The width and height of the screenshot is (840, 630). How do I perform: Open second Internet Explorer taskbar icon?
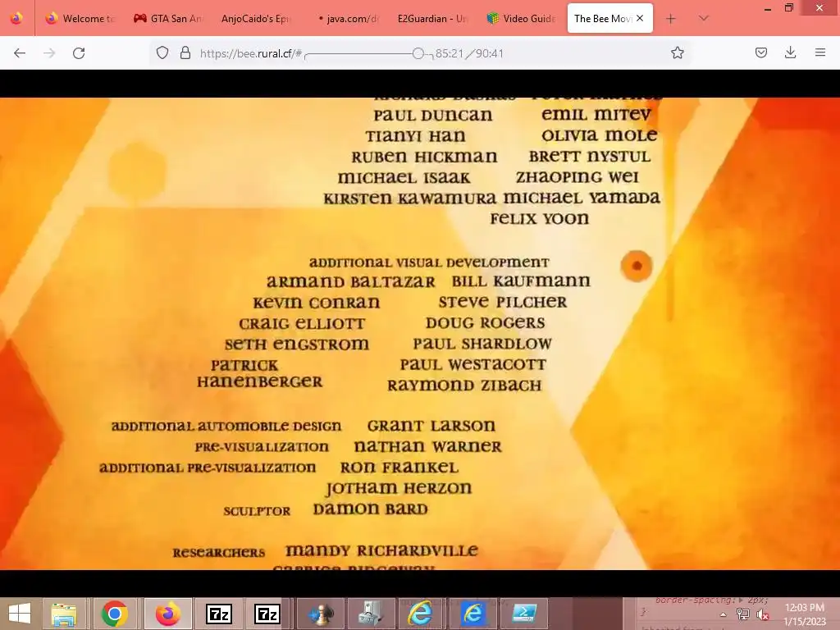tap(472, 614)
